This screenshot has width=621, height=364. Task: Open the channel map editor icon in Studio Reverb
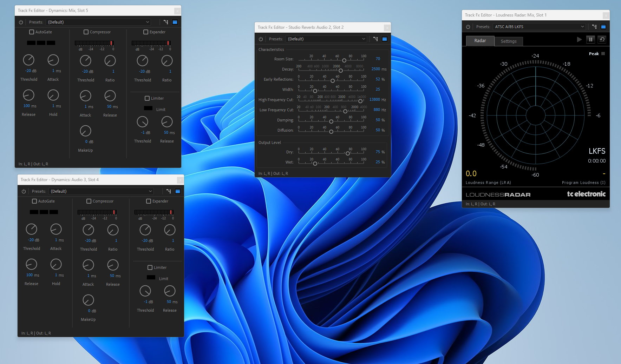[376, 39]
